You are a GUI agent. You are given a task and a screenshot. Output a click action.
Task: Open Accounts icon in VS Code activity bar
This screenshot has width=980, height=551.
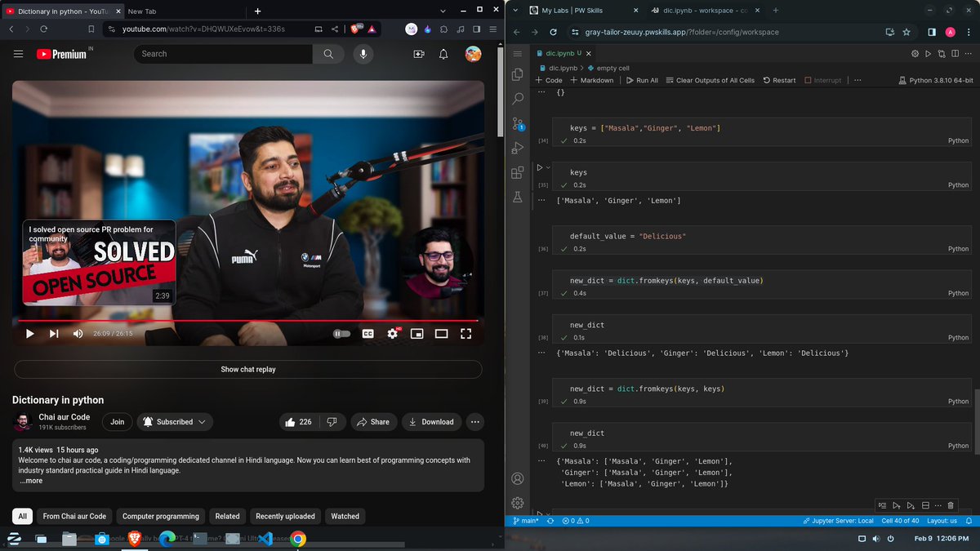click(x=517, y=478)
